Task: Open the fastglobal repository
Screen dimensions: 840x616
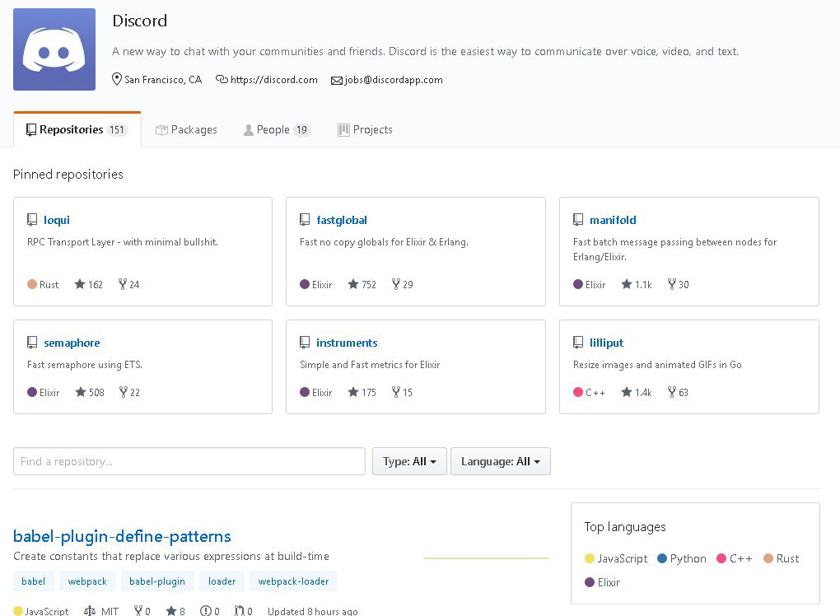Action: [342, 220]
